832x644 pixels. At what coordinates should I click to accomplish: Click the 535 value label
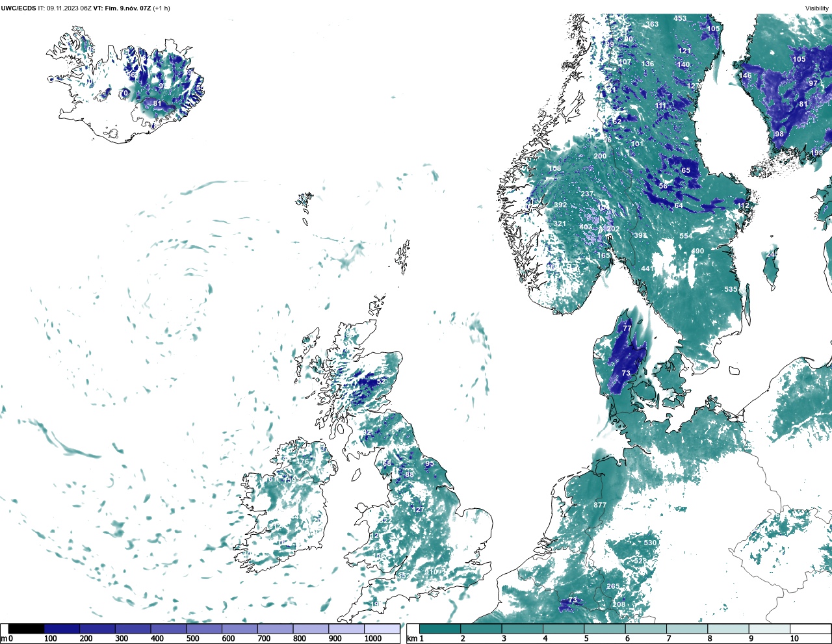(x=731, y=289)
